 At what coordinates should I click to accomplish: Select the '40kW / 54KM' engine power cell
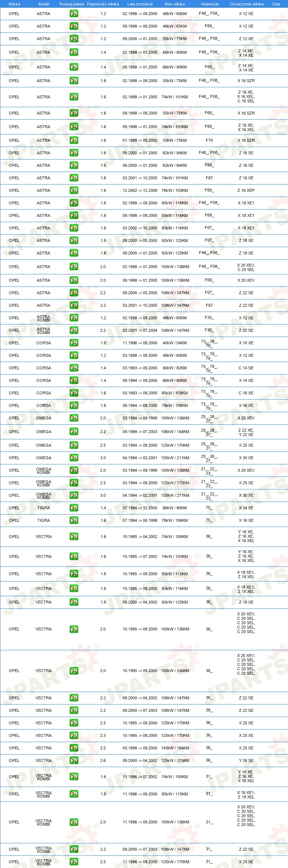point(175,343)
